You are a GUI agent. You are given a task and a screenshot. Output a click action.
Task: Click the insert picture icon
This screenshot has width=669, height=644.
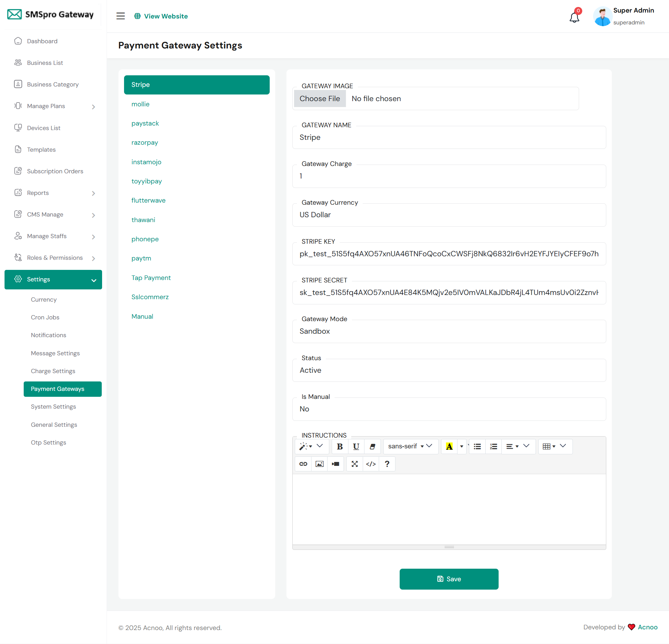(319, 464)
